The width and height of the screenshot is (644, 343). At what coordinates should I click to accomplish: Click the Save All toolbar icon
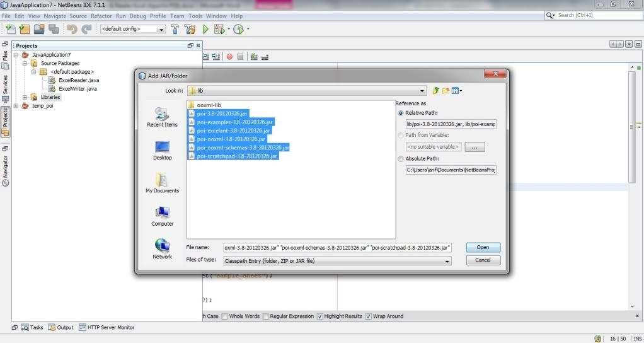click(54, 29)
